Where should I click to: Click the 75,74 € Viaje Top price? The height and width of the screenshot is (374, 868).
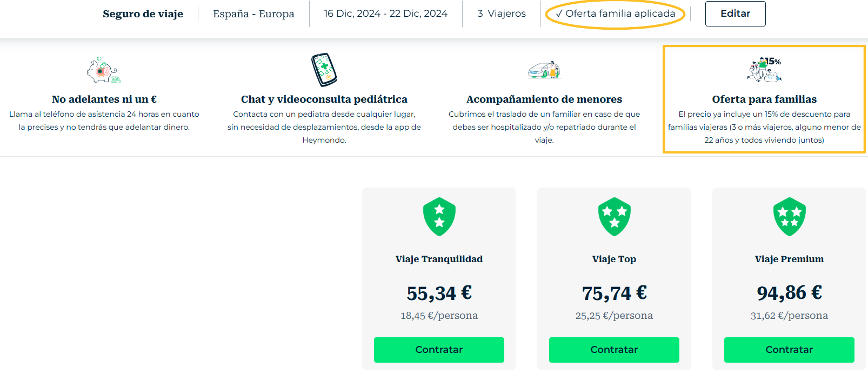tap(614, 293)
